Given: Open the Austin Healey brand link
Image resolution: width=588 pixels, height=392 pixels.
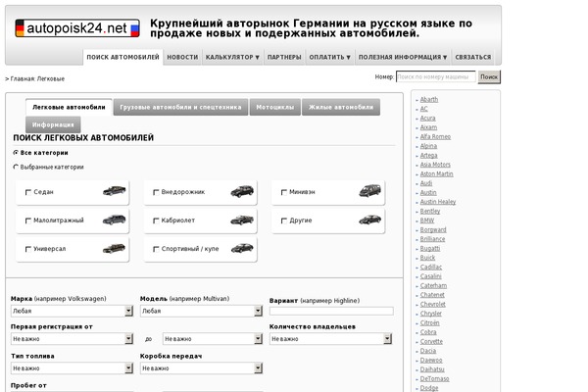Looking at the screenshot, I should coord(438,202).
